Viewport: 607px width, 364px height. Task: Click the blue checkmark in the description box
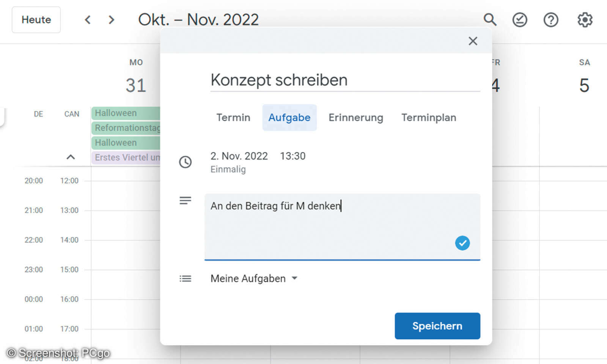[x=462, y=243]
